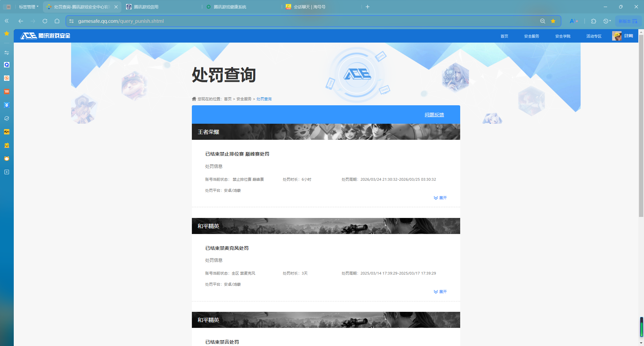Open the blue Q app in sidebar

(7, 65)
